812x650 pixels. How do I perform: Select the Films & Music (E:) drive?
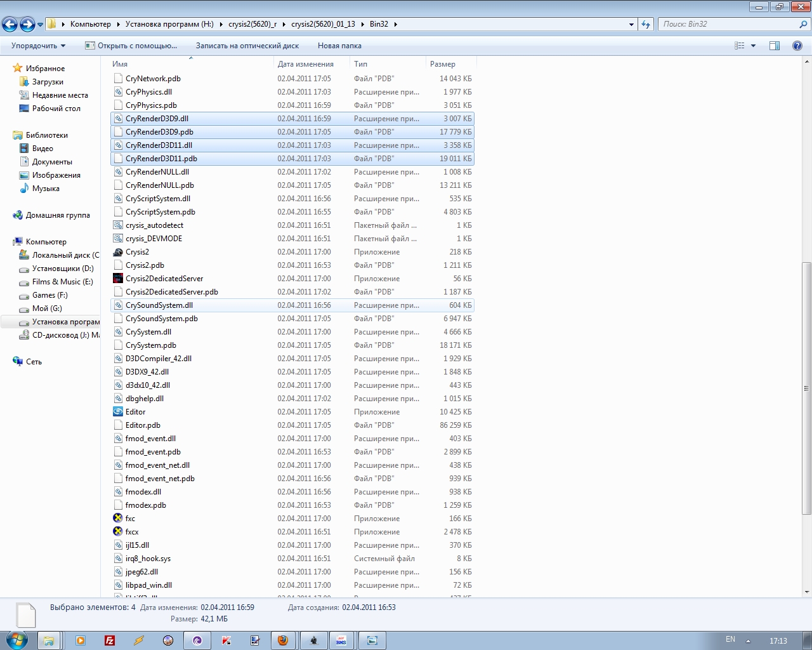pos(62,282)
